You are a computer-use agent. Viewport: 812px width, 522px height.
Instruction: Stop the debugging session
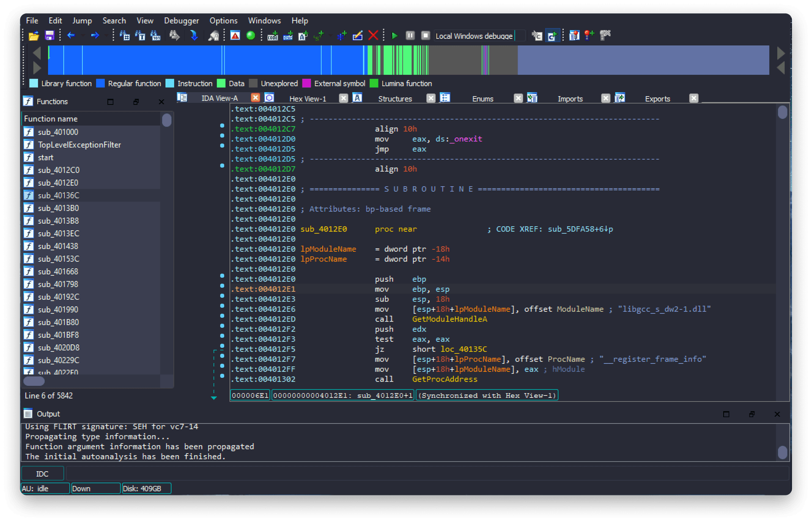(426, 36)
